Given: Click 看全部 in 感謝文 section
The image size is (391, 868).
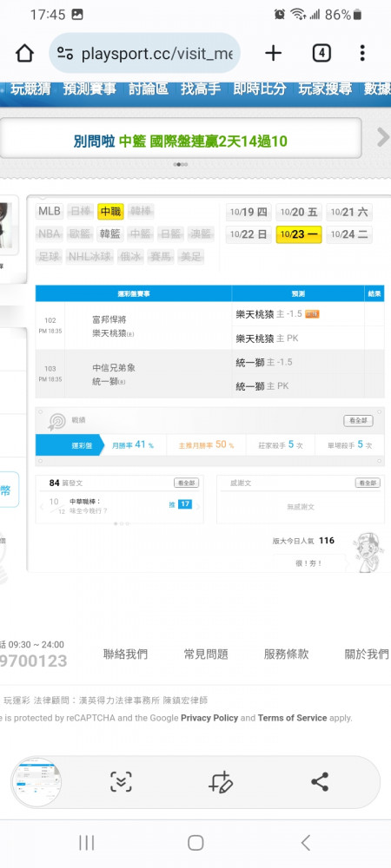Looking at the screenshot, I should click(368, 483).
